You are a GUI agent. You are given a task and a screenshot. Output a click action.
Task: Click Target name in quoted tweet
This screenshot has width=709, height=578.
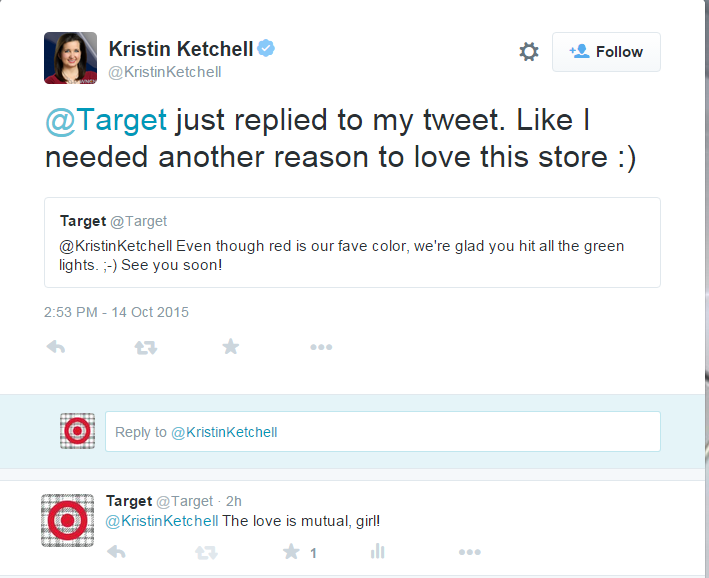83,221
